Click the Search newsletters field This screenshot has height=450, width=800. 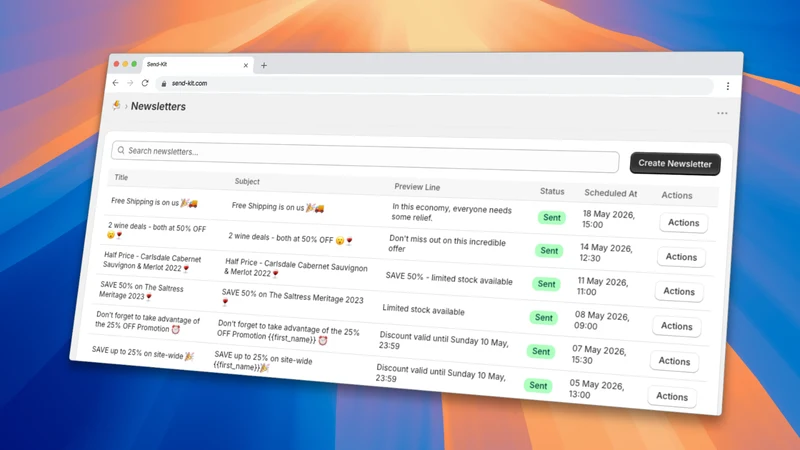tap(365, 157)
